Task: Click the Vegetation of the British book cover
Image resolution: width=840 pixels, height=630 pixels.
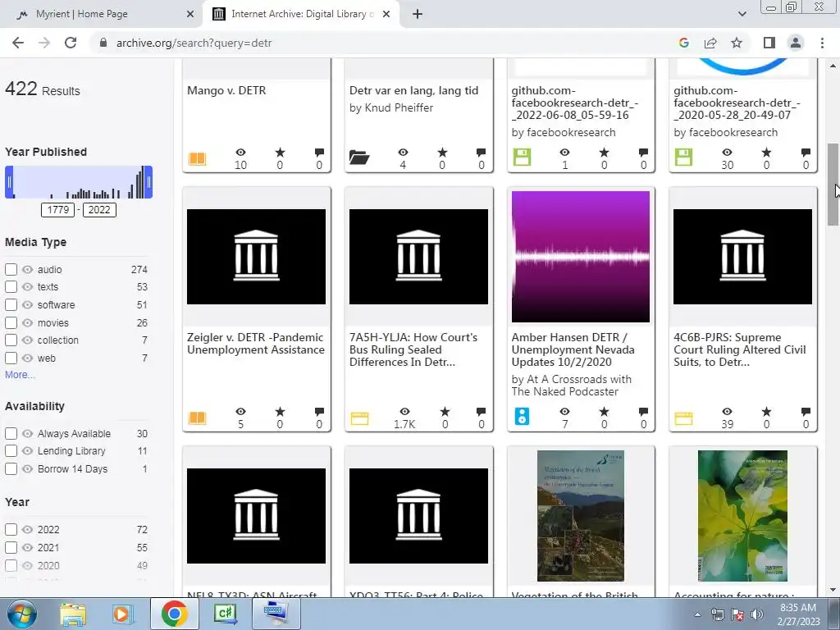Action: pos(581,516)
